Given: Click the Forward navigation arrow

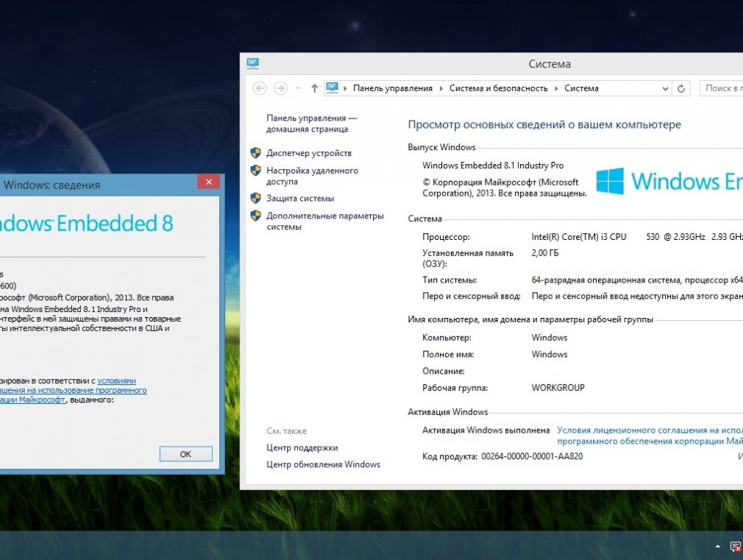Looking at the screenshot, I should tap(280, 88).
